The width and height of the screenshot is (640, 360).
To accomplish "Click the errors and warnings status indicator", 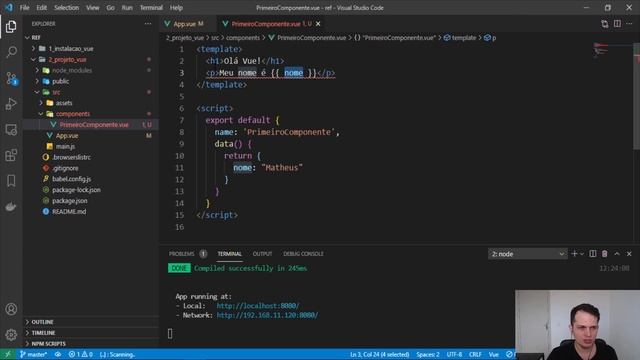I will click(80, 354).
